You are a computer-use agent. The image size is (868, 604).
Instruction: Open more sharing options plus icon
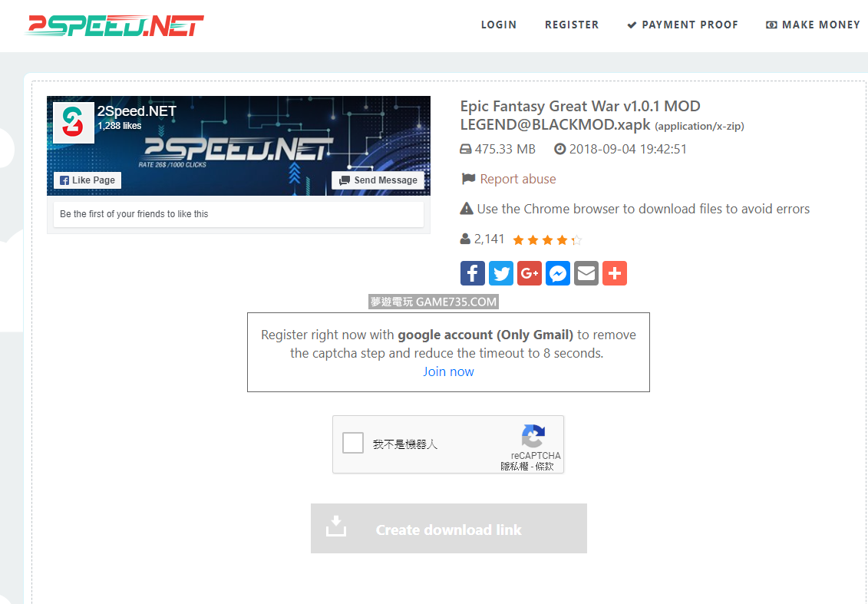tap(615, 273)
